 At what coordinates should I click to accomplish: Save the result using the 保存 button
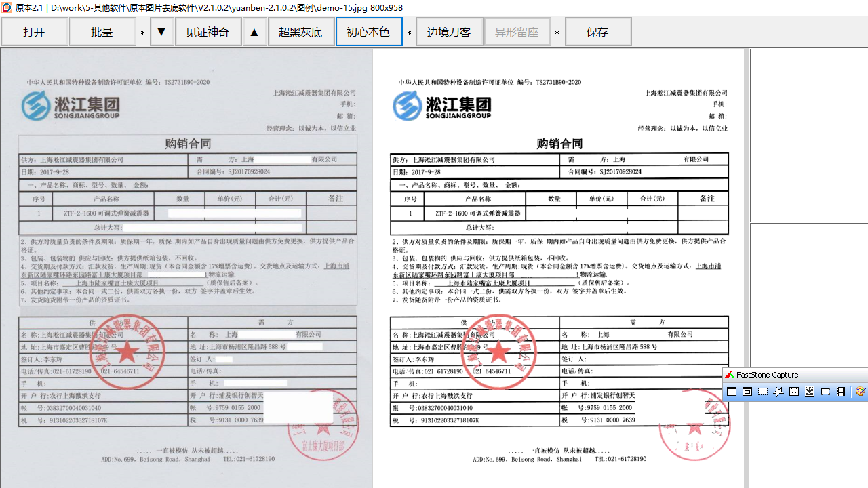597,31
